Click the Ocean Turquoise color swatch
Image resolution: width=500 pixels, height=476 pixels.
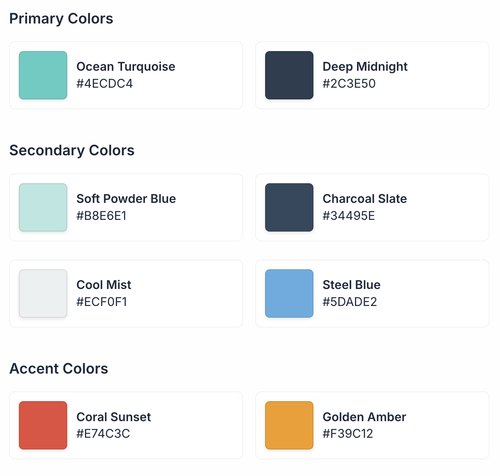coord(43,75)
